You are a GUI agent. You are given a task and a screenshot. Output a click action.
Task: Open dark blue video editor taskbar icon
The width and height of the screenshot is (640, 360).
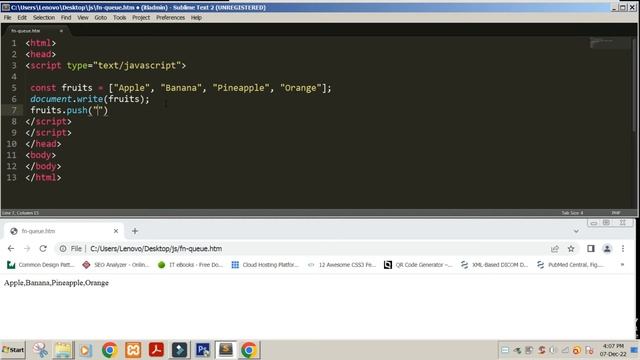(179, 350)
